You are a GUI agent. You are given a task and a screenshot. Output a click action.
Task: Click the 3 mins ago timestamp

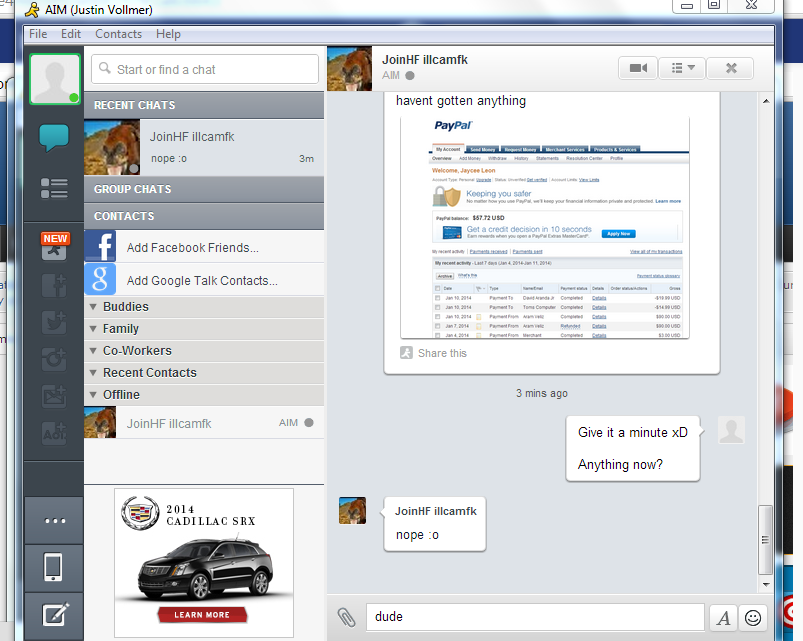(x=541, y=393)
